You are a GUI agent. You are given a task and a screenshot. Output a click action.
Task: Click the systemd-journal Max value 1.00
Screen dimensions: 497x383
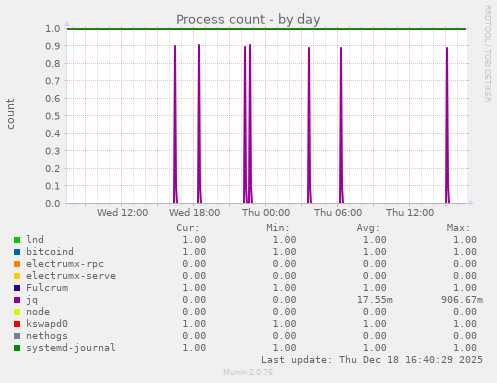[465, 348]
